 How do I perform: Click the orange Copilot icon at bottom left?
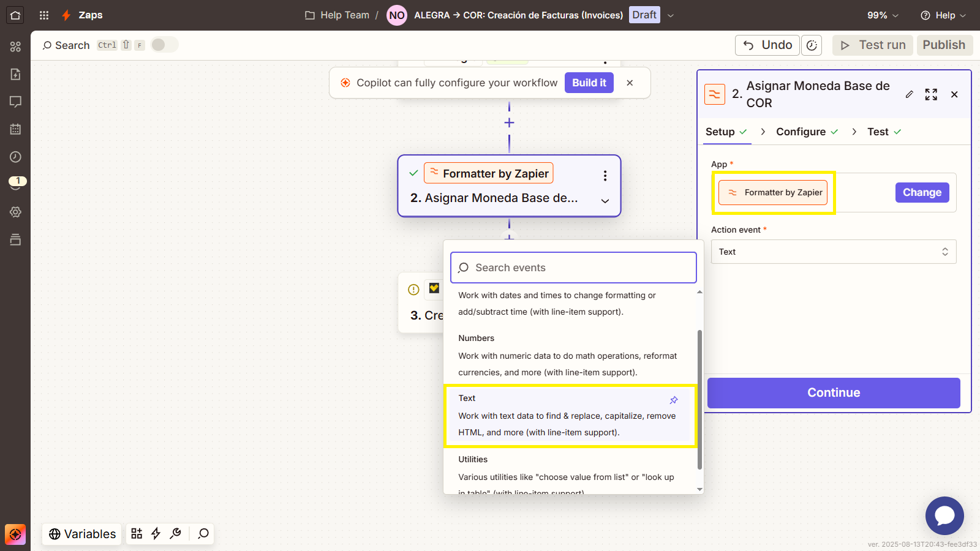click(15, 534)
